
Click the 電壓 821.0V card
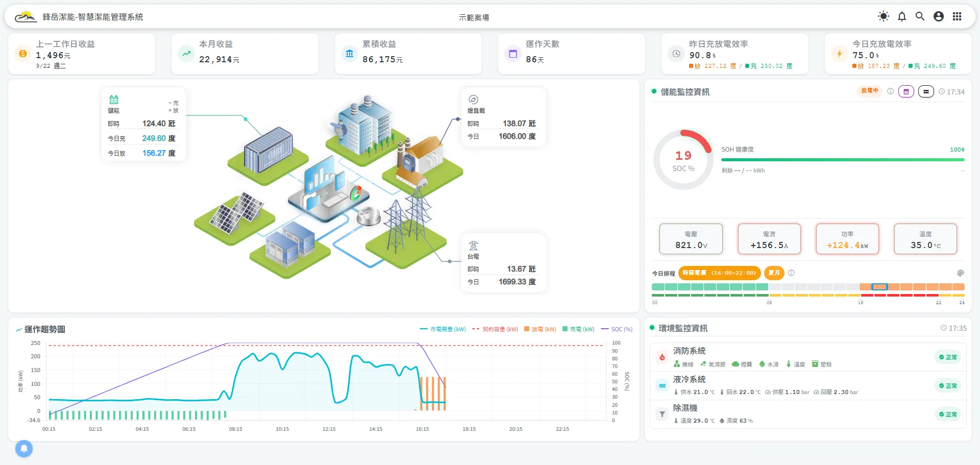pyautogui.click(x=691, y=239)
